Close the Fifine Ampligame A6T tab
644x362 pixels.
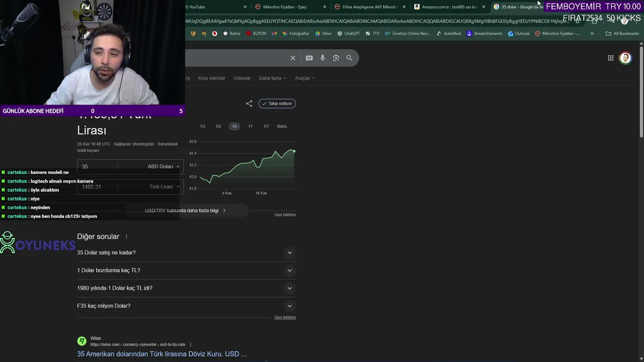tap(404, 7)
